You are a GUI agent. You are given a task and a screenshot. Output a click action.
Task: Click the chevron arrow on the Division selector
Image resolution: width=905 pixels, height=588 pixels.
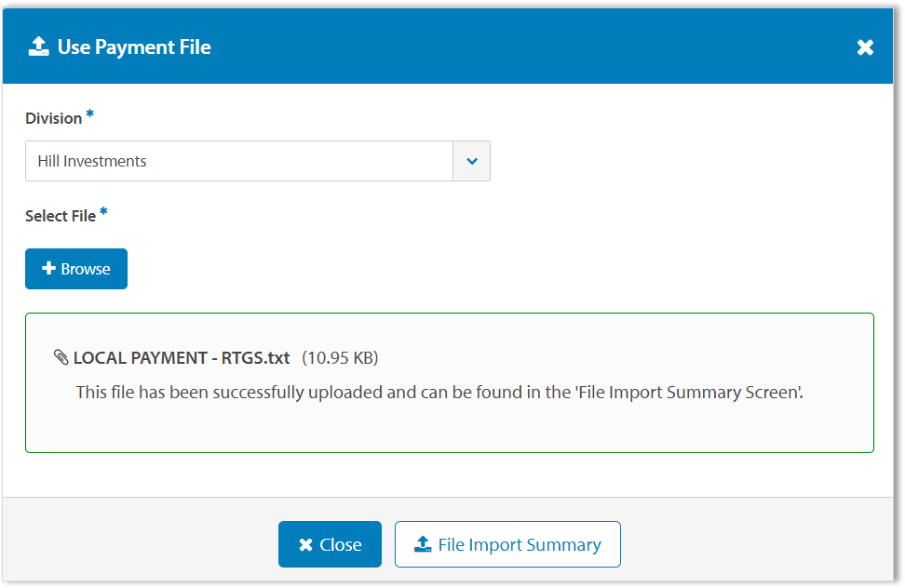tap(471, 160)
